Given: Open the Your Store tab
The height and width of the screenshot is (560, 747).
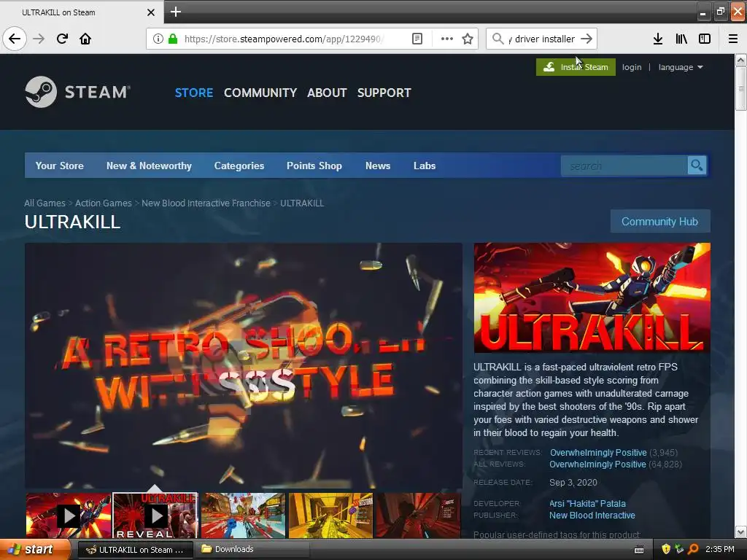Looking at the screenshot, I should point(60,166).
